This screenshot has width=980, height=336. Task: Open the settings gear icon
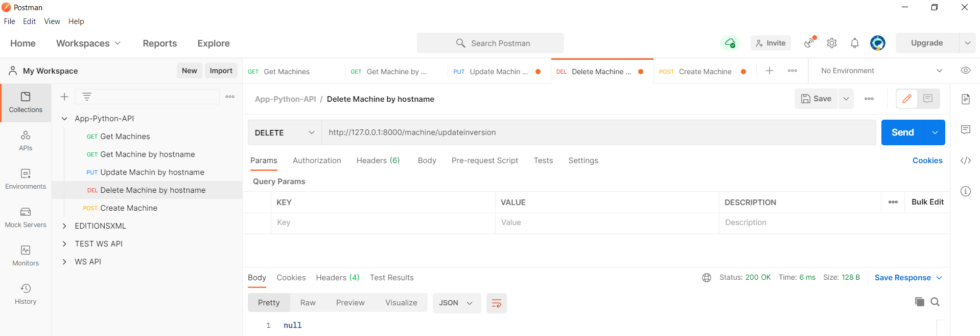832,43
